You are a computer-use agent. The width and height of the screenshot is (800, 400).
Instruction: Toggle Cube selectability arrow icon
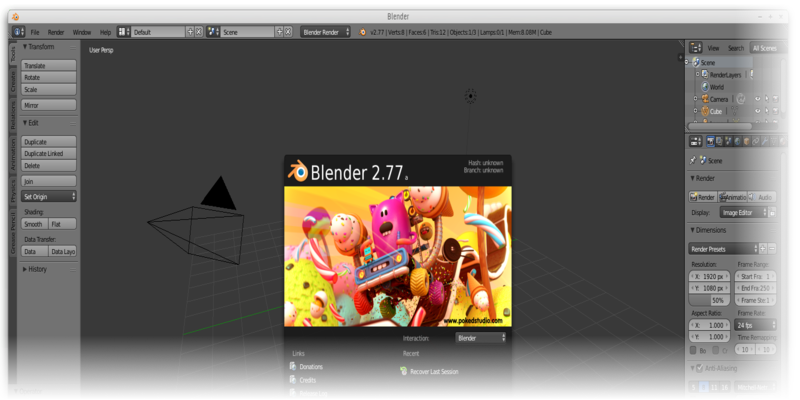(x=767, y=111)
